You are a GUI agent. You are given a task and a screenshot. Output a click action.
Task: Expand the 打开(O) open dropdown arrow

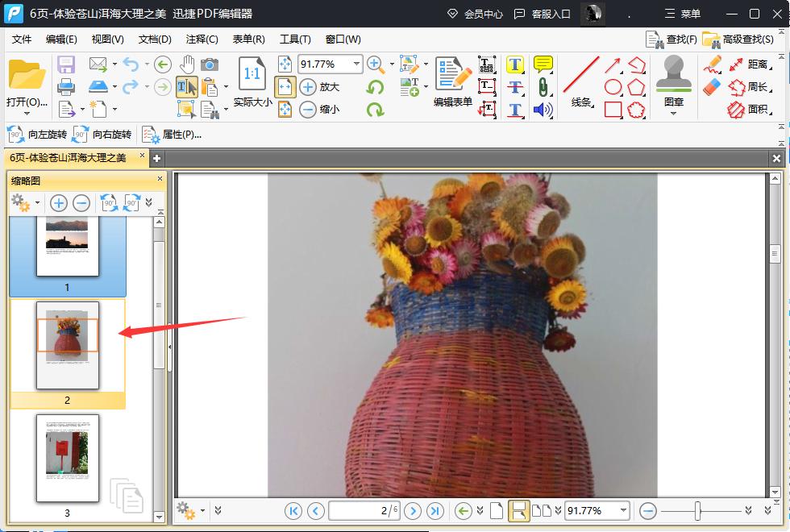[27, 114]
